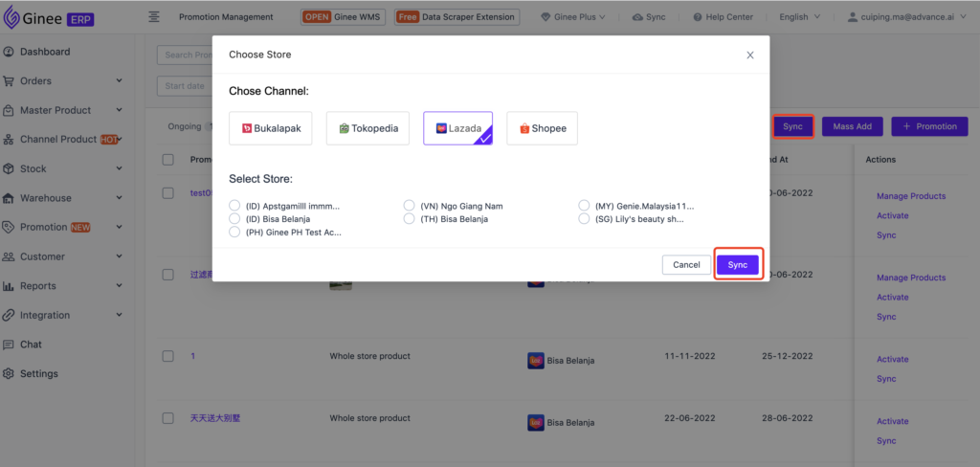Collapse sidebar with the hamburger menu icon

coord(154,17)
